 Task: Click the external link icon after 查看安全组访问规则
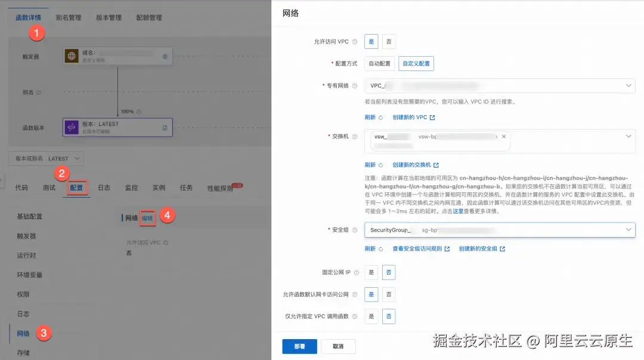point(447,249)
